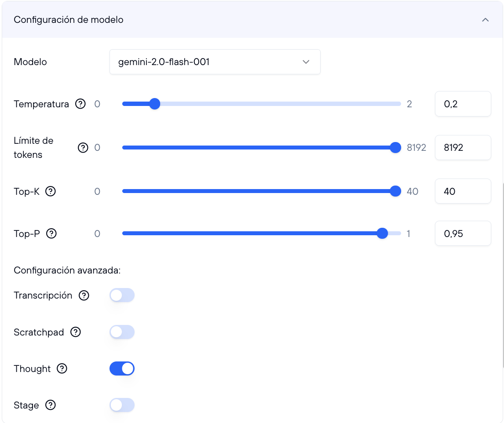504x423 pixels.
Task: Click the gemini-2.0-flash-001 selected model text
Action: point(163,62)
